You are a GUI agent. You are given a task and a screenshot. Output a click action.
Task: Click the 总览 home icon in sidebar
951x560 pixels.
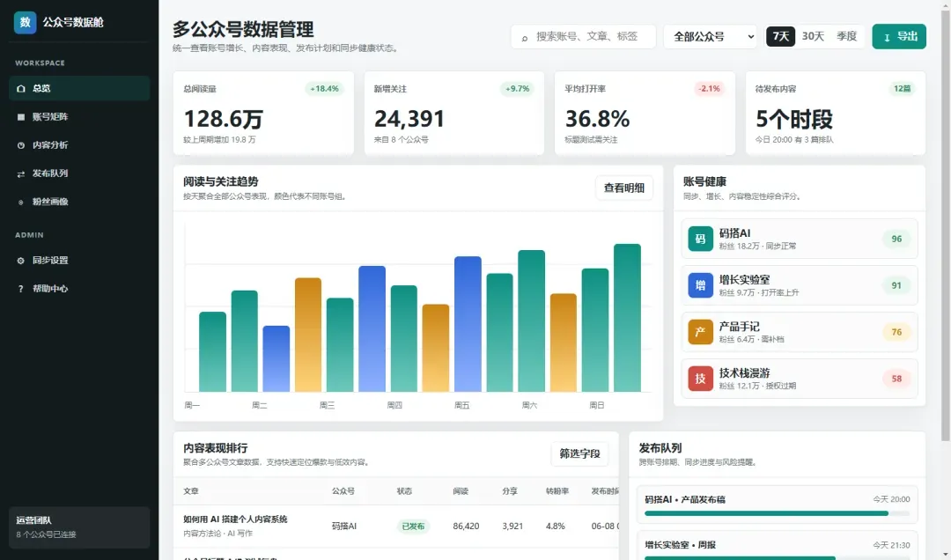[x=20, y=89]
